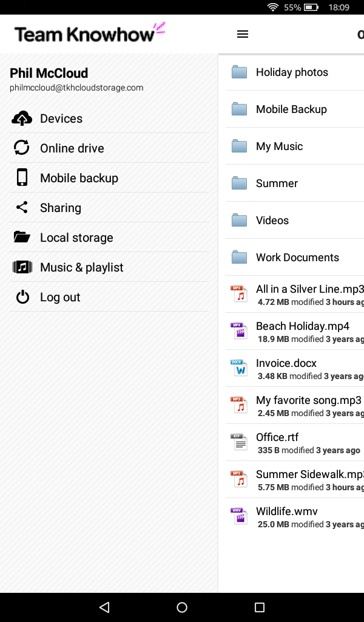Tap the Android back navigation button

(104, 607)
